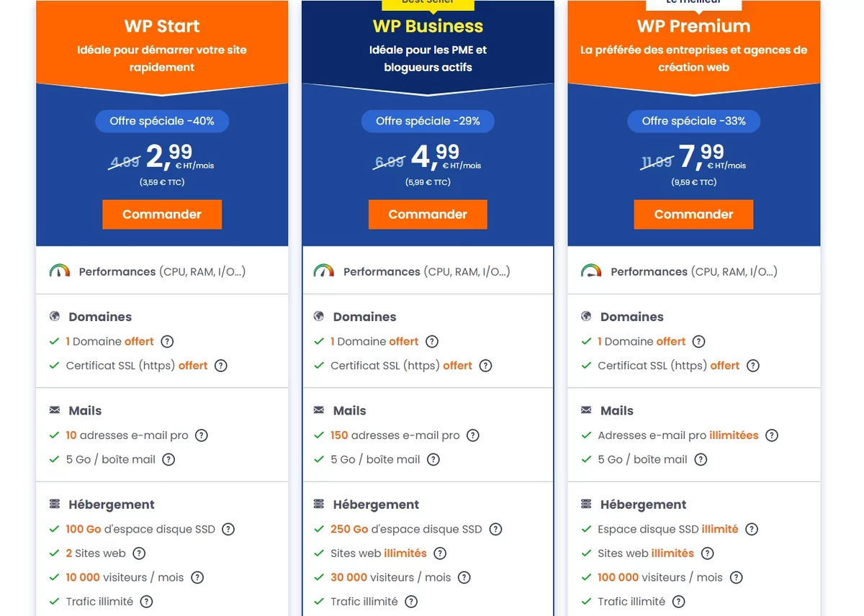Click the WP Business plan title
The height and width of the screenshot is (616, 864).
point(428,26)
